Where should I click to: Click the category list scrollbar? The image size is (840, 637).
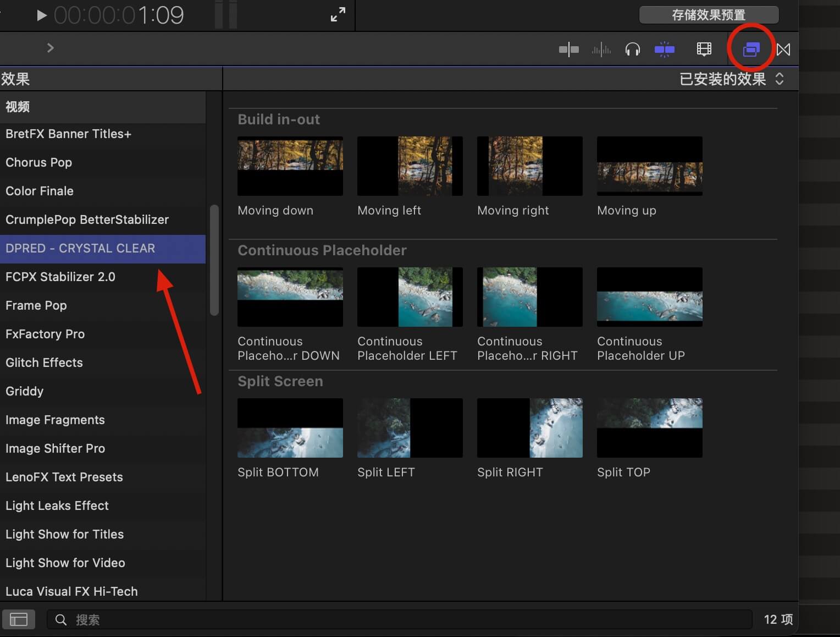(x=214, y=260)
